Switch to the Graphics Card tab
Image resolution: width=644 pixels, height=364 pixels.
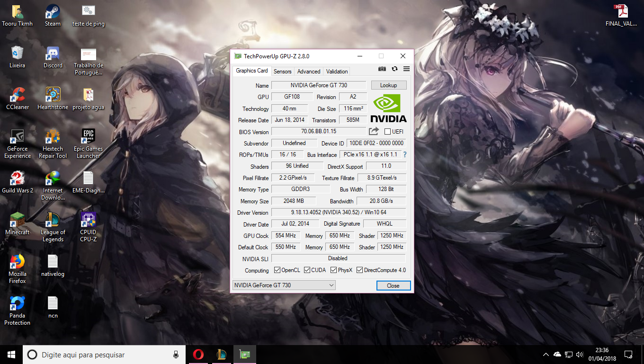(252, 71)
